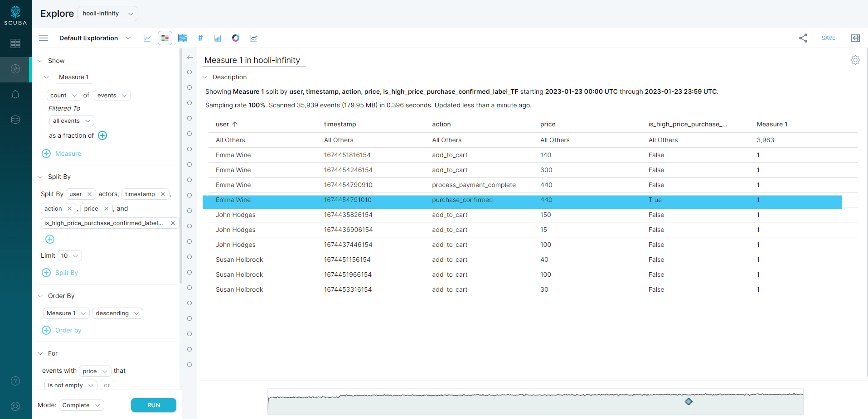Open the alerts bell in the sidebar
This screenshot has width=868, height=419.
click(15, 94)
